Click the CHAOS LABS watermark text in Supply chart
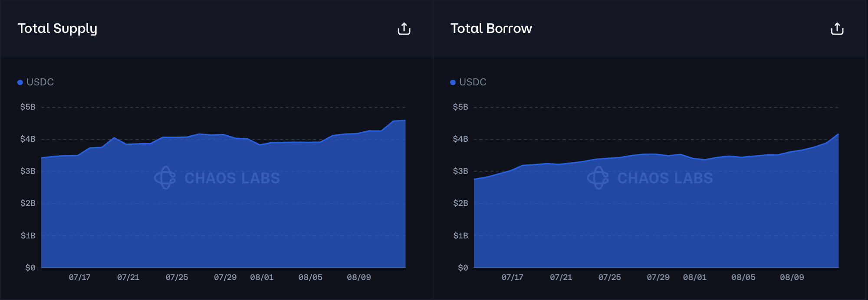Screen dimensions: 868x300 232,178
